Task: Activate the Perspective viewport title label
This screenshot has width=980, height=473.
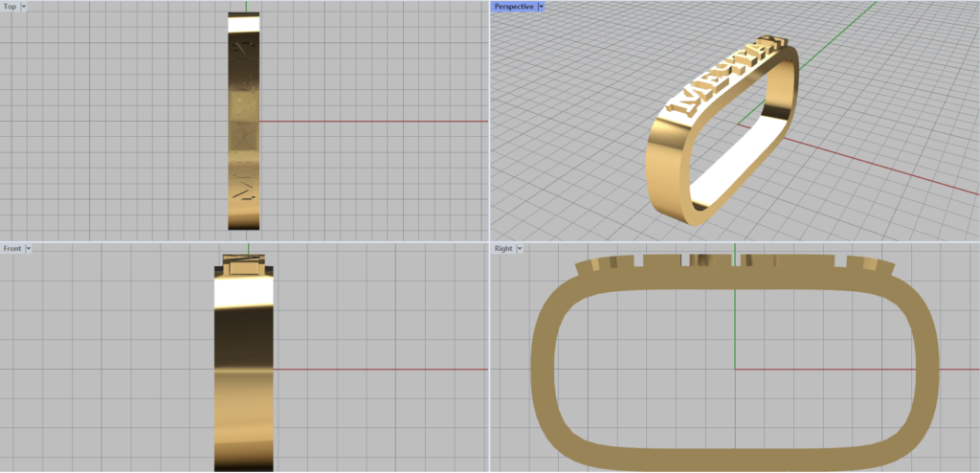Action: tap(513, 7)
